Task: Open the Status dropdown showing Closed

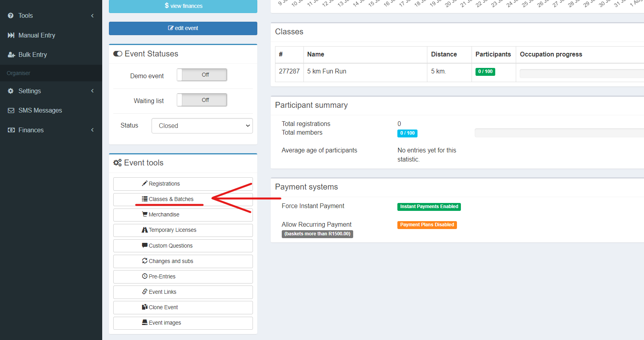Action: click(x=202, y=126)
